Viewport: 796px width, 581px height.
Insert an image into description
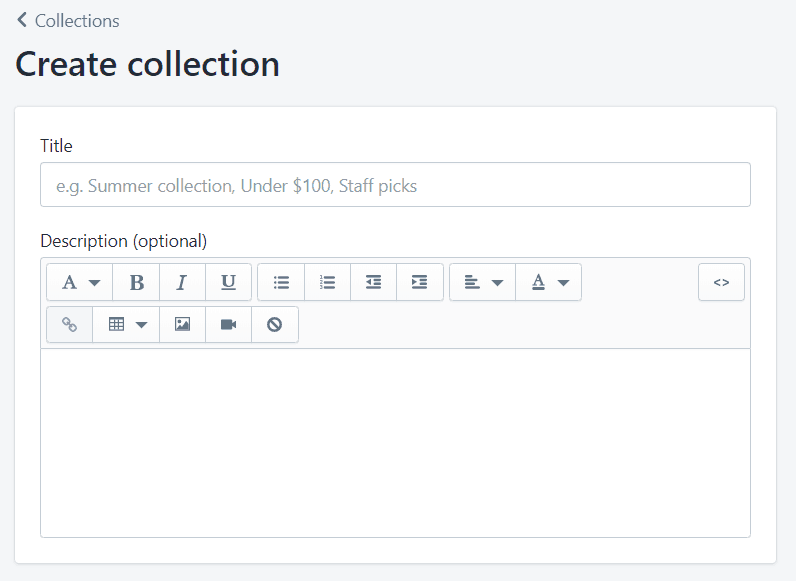(x=182, y=324)
